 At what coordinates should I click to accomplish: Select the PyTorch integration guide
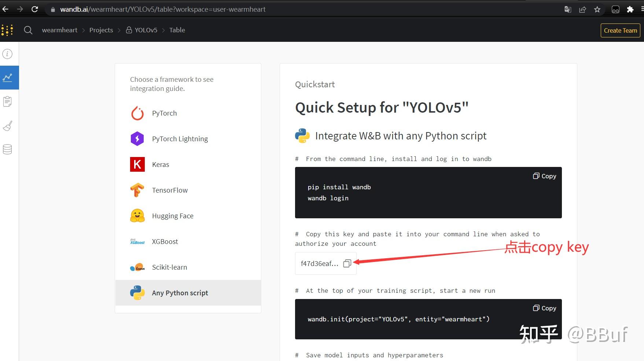point(164,113)
